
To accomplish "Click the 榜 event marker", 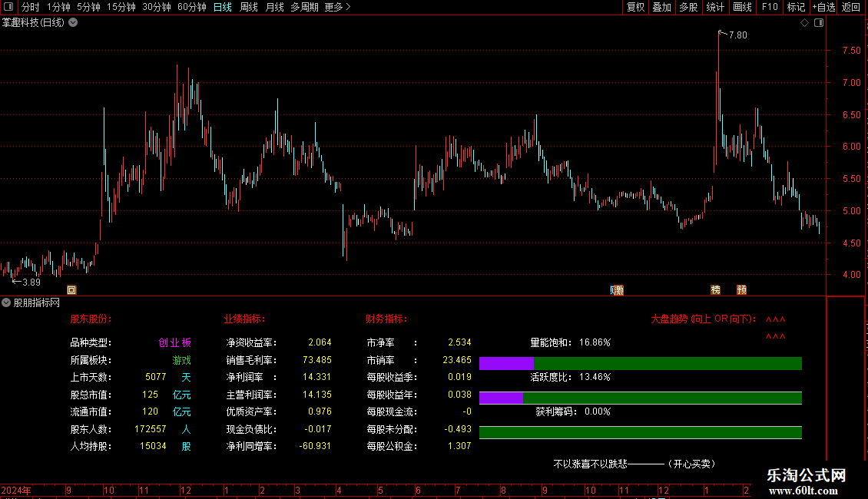I will tap(715, 290).
